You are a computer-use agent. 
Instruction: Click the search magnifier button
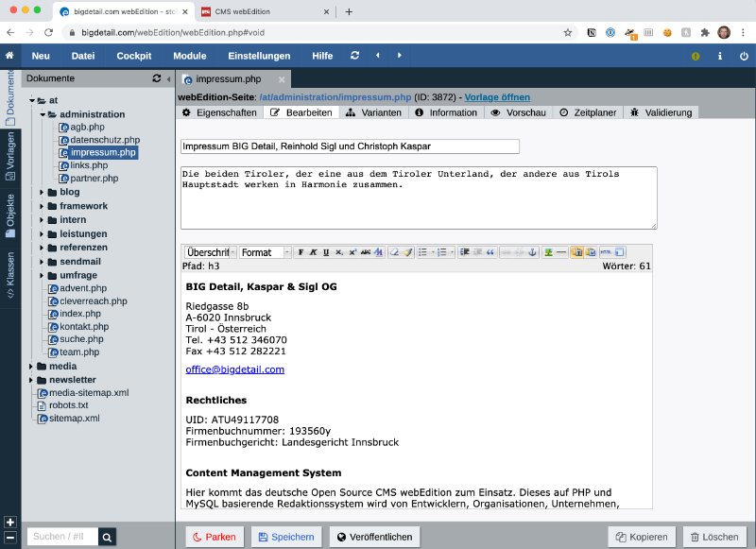108,537
